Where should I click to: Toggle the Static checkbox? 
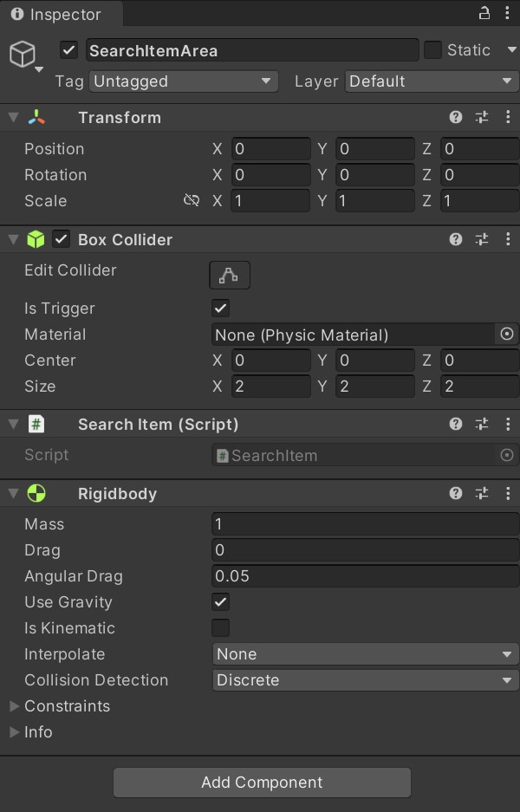(x=432, y=50)
